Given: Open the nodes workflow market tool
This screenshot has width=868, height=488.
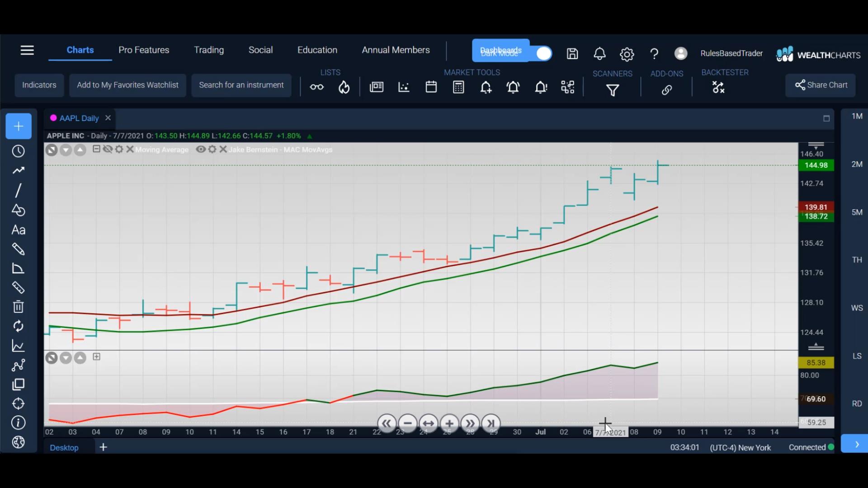Looking at the screenshot, I should 568,87.
